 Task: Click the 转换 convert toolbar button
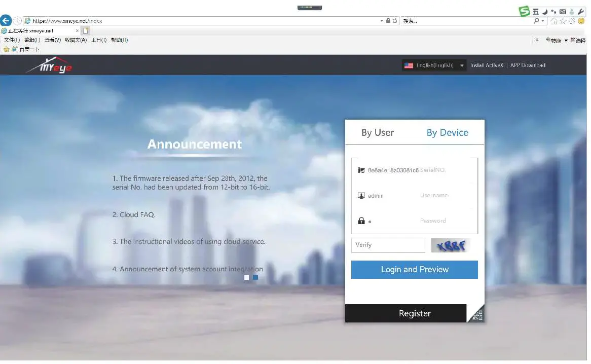pos(553,41)
